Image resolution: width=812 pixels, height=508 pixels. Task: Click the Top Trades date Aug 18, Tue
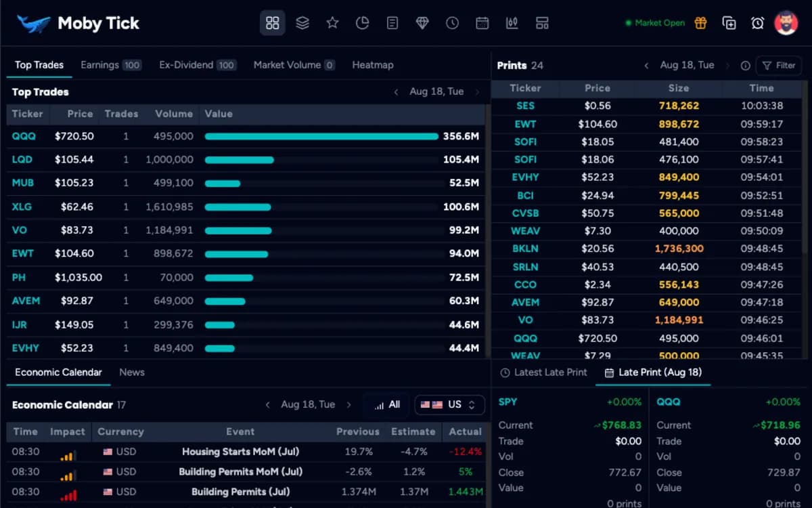pyautogui.click(x=436, y=92)
